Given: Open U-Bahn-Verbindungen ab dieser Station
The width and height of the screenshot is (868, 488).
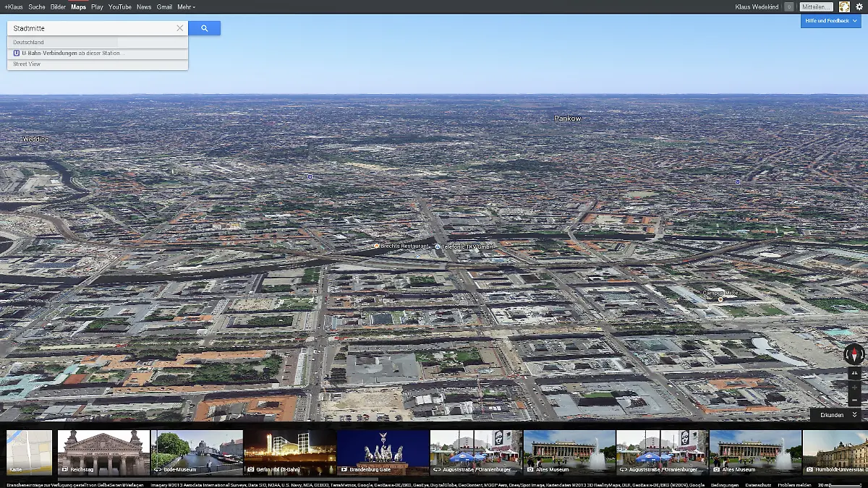Looking at the screenshot, I should click(x=72, y=53).
